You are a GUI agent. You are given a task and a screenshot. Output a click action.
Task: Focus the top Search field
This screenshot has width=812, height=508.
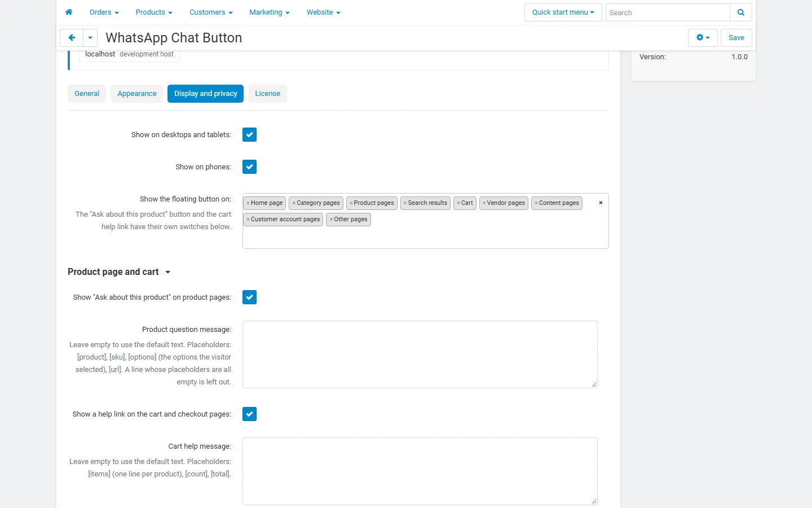tap(668, 12)
